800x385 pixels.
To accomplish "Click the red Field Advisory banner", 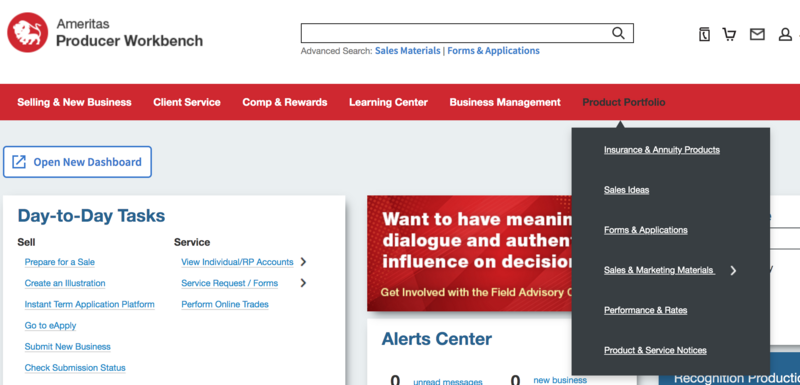I will (x=469, y=253).
